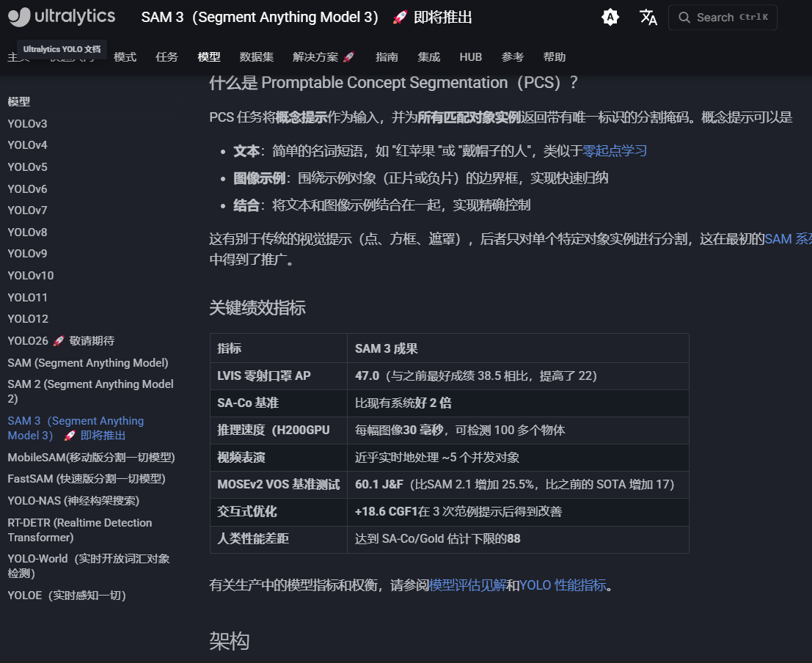This screenshot has height=663, width=812.
Task: Open YOLOv6 in the sidebar
Action: [27, 189]
